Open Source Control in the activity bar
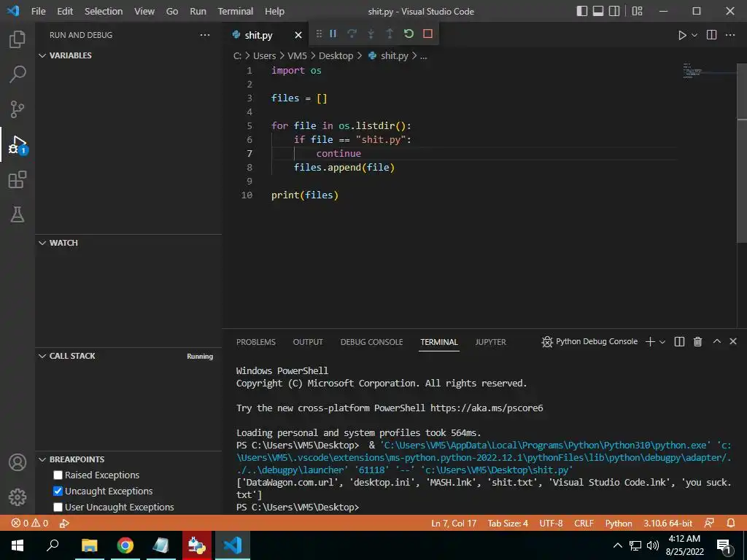This screenshot has width=747, height=560. click(18, 109)
